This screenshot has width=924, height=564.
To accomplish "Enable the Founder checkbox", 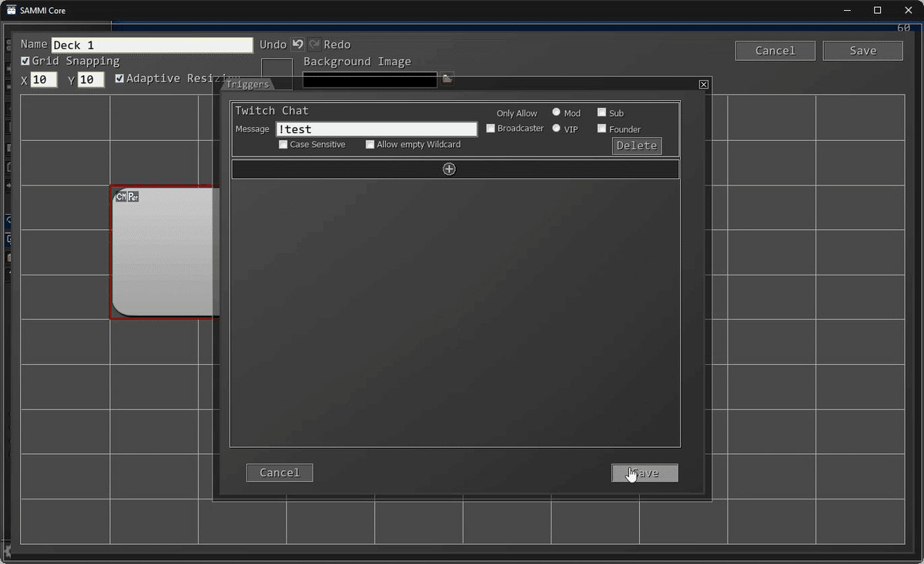I will point(602,128).
